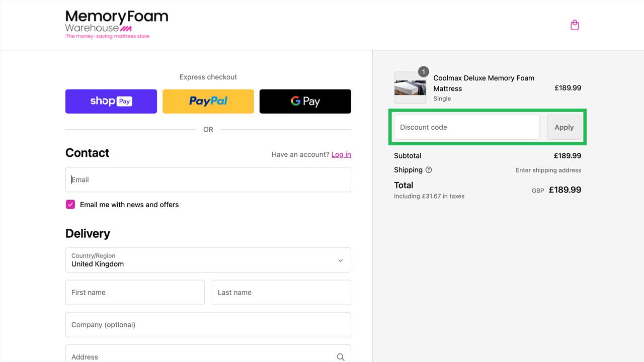644x362 pixels.
Task: Click the shipping info question mark icon
Action: coord(429,170)
